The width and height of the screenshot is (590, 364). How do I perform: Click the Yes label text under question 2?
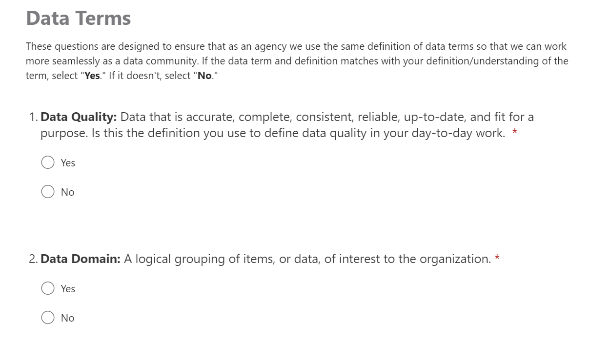click(x=68, y=289)
